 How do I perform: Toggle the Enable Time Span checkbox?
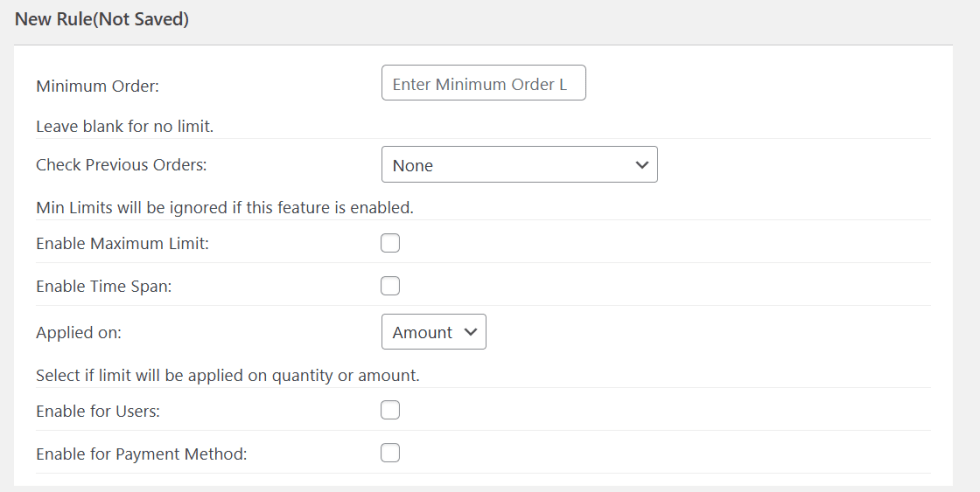click(x=390, y=286)
